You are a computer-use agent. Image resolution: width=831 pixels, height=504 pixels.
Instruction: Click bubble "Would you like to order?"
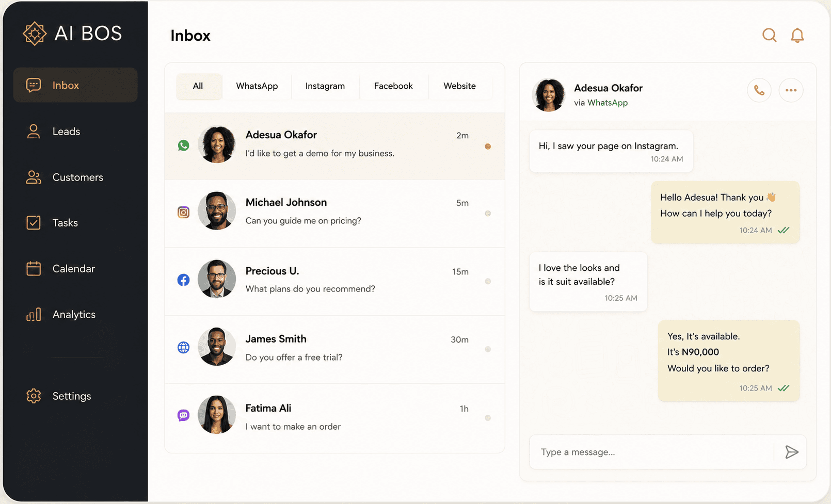click(x=729, y=361)
